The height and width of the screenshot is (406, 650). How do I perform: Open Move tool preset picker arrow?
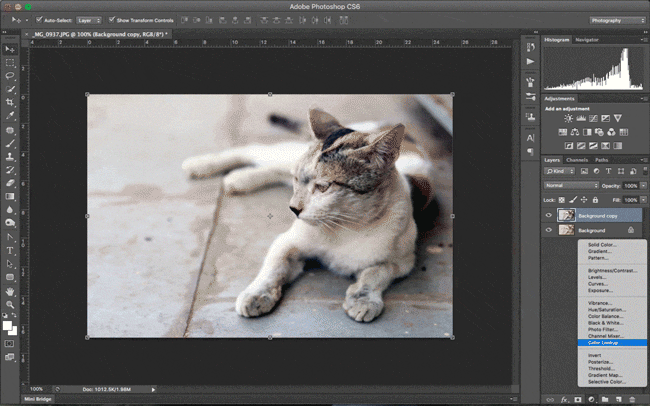(x=27, y=20)
